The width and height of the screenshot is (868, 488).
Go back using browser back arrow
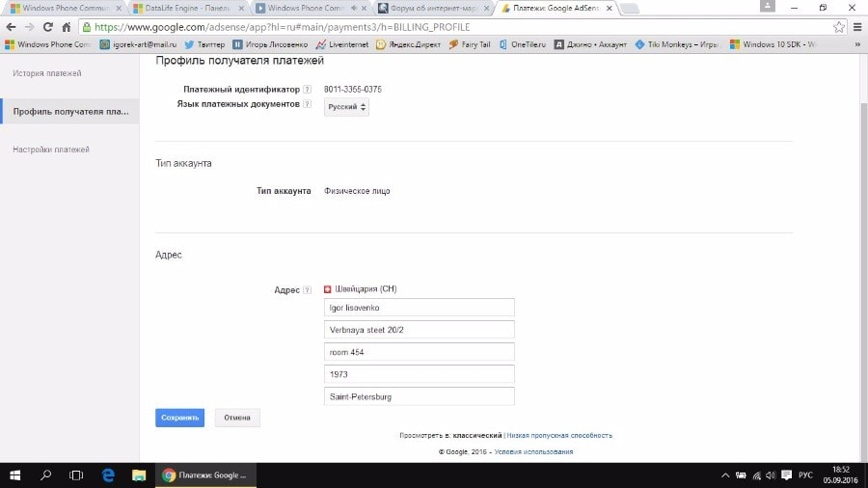[11, 27]
